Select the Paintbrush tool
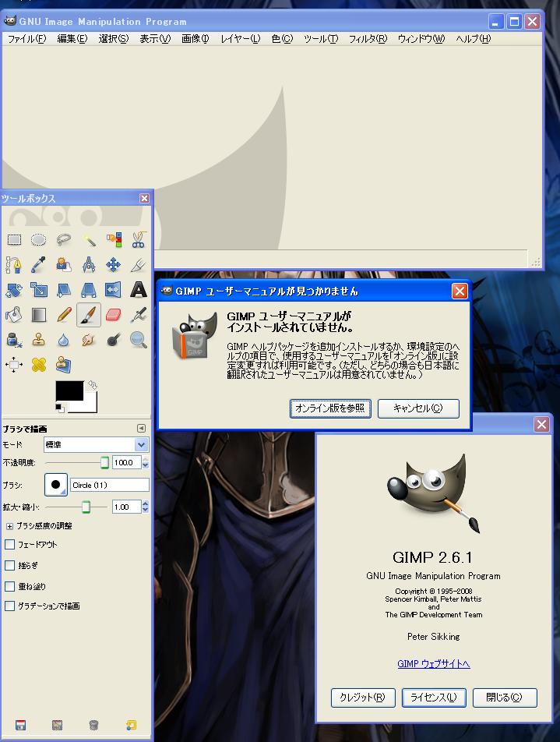The image size is (560, 742). click(89, 315)
